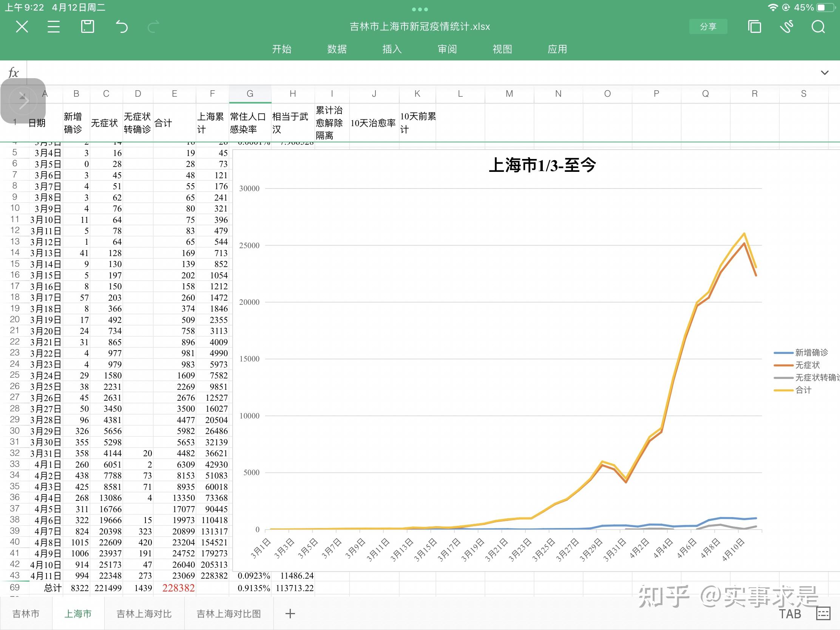
Task: Open the 视图 menu tab
Action: (502, 49)
